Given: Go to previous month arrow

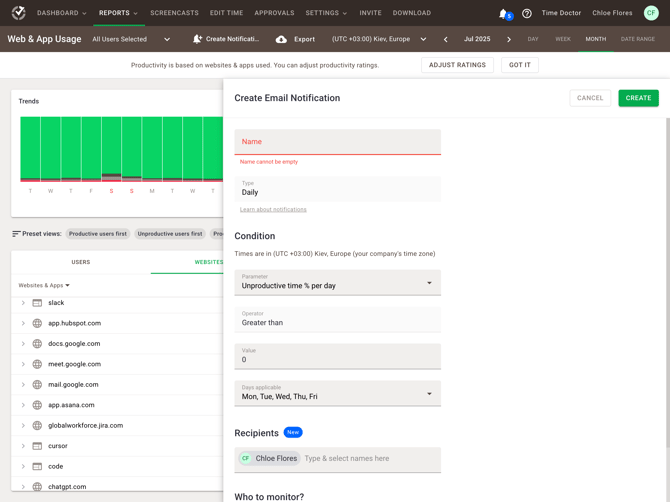Looking at the screenshot, I should point(446,39).
